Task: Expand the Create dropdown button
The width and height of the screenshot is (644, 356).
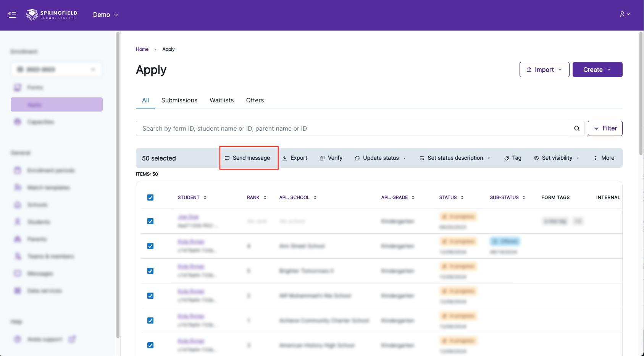Action: [597, 70]
